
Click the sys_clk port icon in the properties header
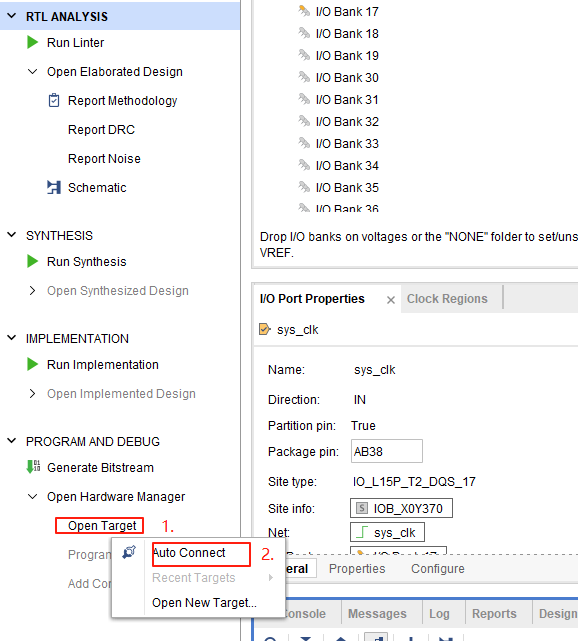[265, 329]
